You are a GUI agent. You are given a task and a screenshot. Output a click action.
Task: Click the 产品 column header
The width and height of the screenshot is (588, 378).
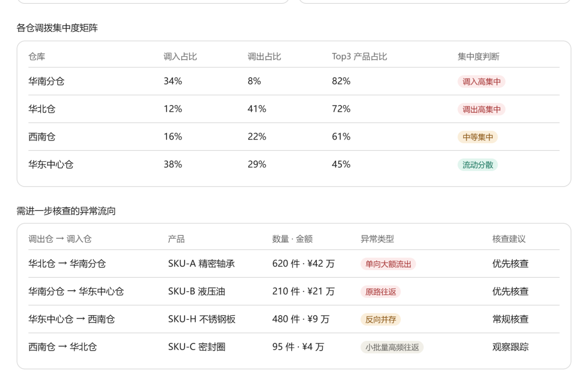pos(176,239)
